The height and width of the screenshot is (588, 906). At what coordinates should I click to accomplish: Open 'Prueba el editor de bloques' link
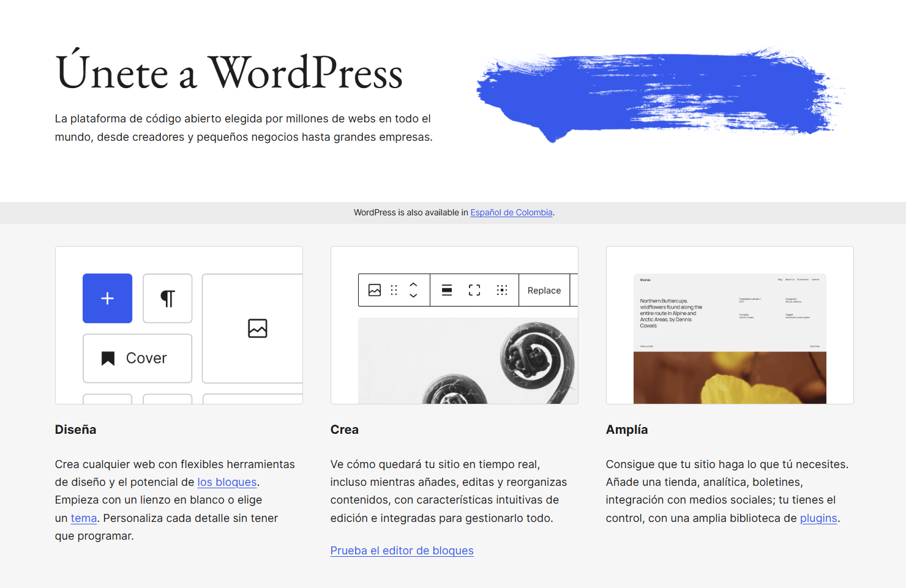[x=402, y=551]
